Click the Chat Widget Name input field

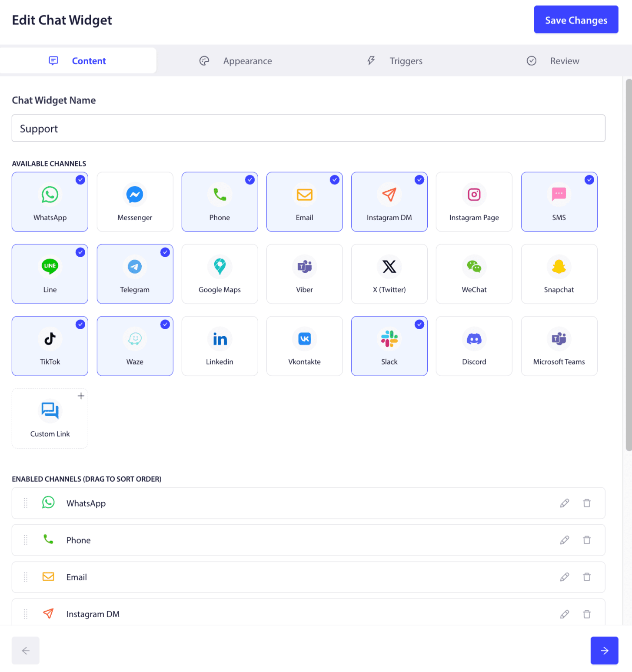pyautogui.click(x=308, y=128)
